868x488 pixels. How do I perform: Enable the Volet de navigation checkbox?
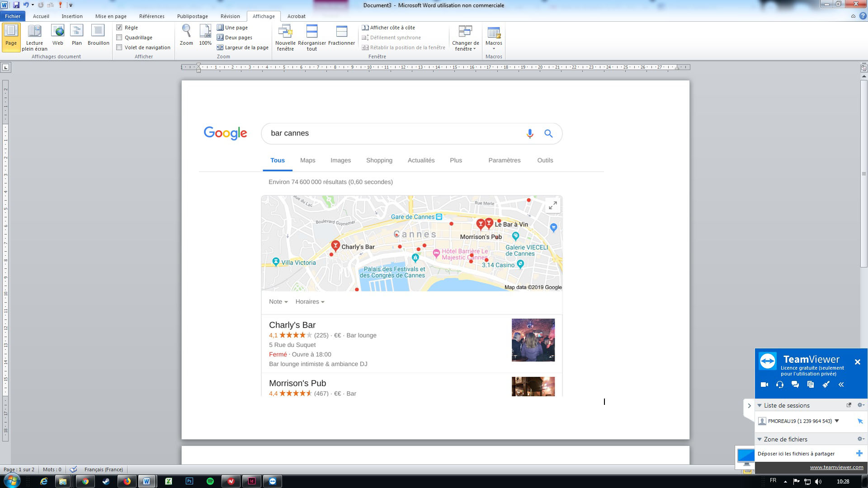(119, 47)
